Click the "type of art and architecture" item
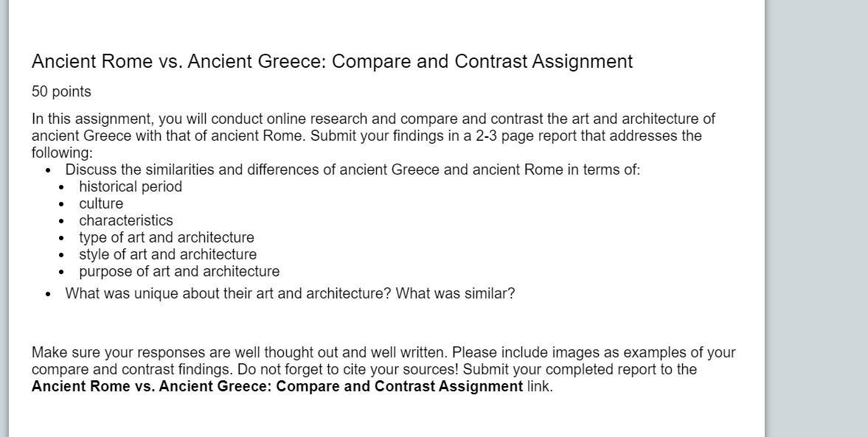The width and height of the screenshot is (868, 437). point(167,237)
